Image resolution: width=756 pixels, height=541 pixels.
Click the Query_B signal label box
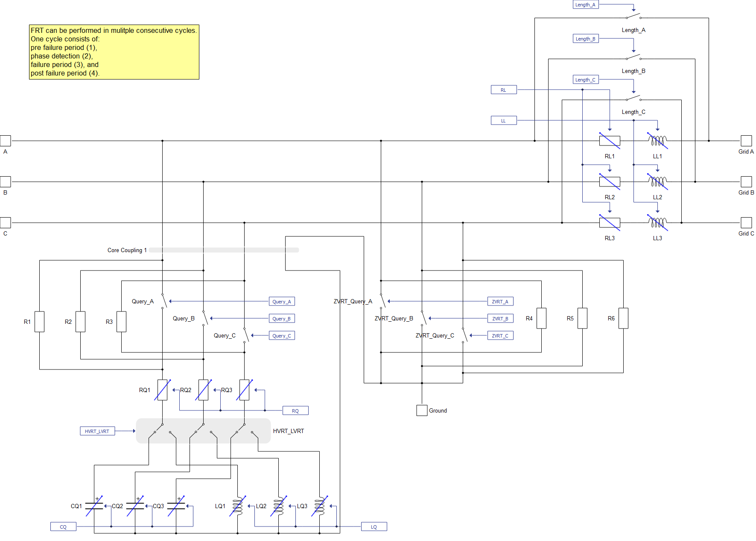[281, 319]
